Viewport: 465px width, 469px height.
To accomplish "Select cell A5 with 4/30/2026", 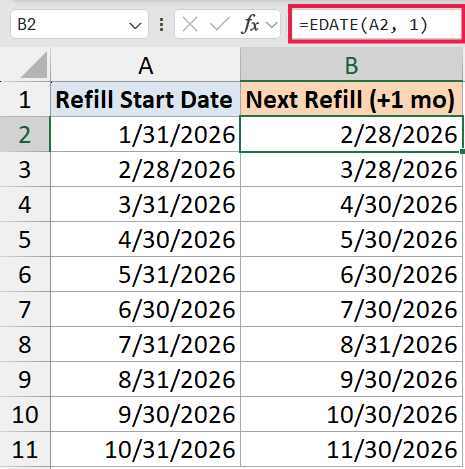I will (145, 239).
